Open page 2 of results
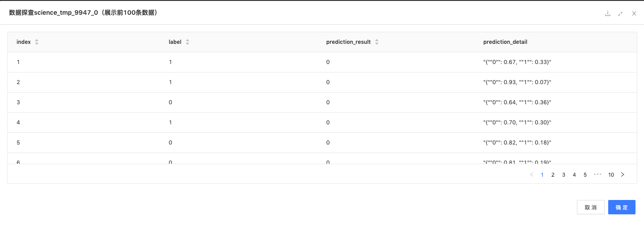 553,175
